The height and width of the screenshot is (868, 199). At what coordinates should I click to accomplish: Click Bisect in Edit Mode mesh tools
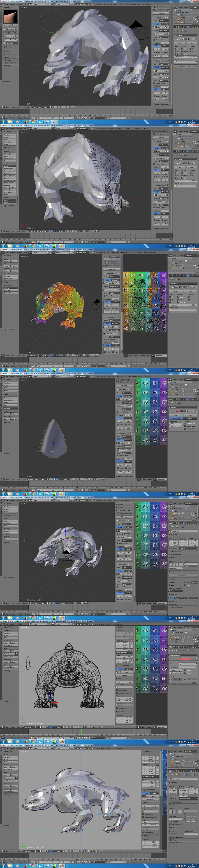pos(9,194)
